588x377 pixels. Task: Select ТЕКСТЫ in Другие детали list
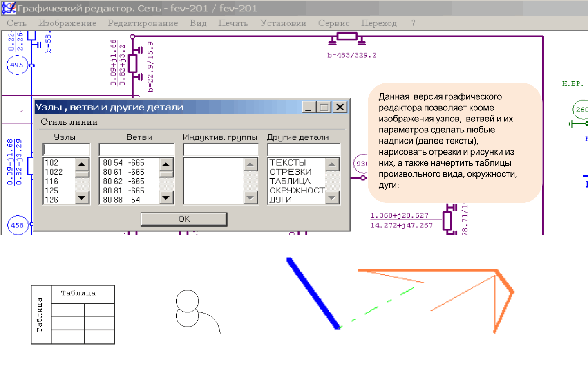click(288, 163)
